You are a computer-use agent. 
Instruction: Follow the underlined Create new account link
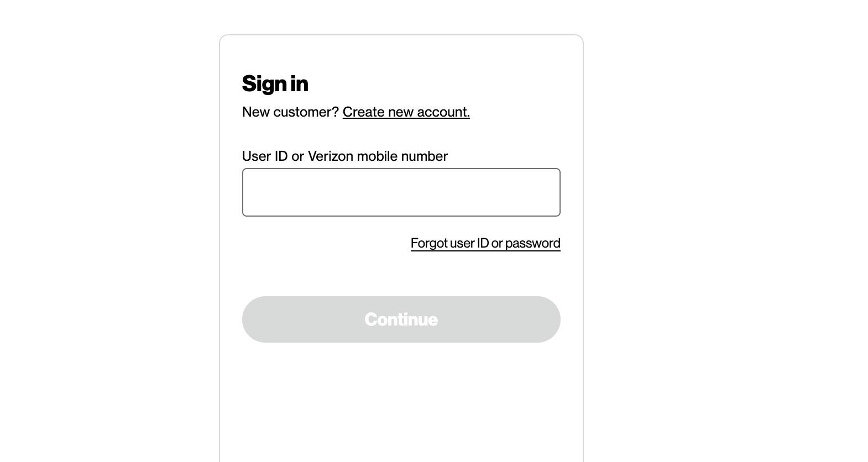coord(406,112)
